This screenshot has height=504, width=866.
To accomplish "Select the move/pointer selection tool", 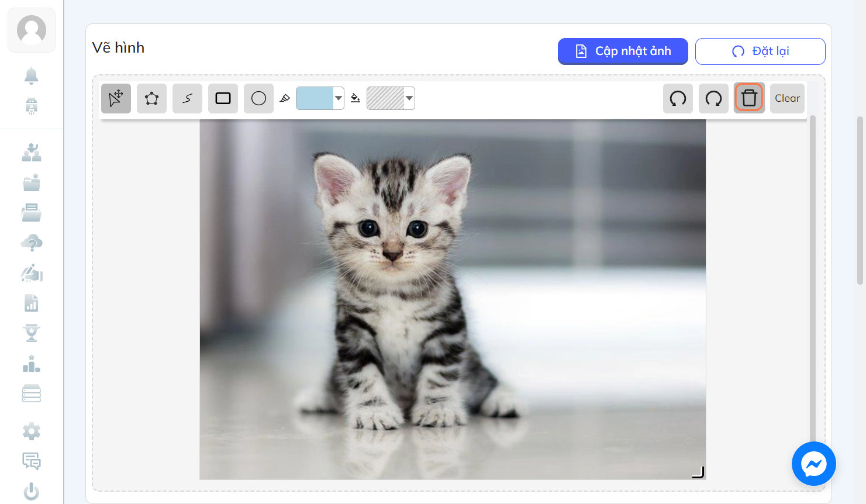I will [116, 98].
